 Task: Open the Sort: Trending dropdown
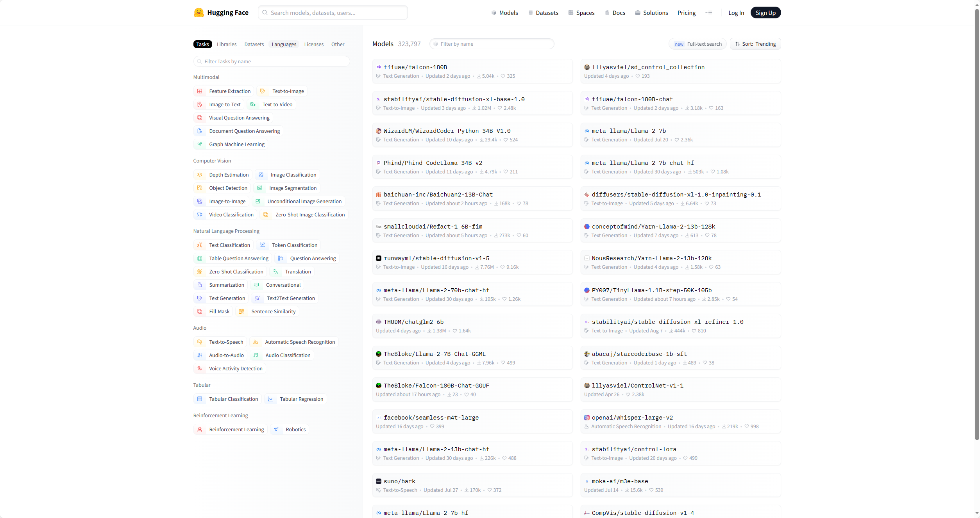(755, 44)
